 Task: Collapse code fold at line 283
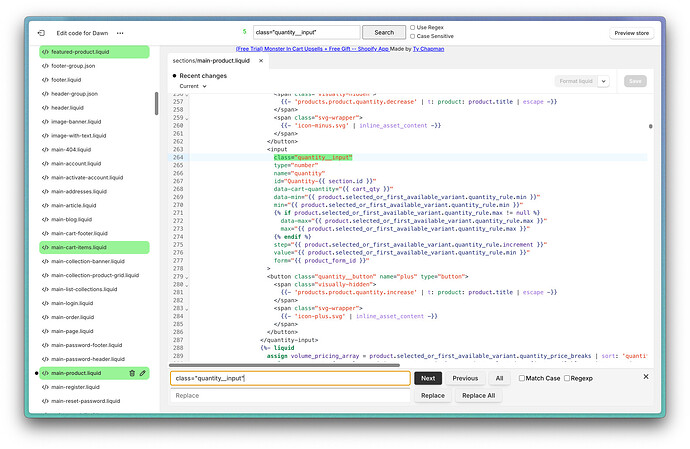(x=187, y=309)
